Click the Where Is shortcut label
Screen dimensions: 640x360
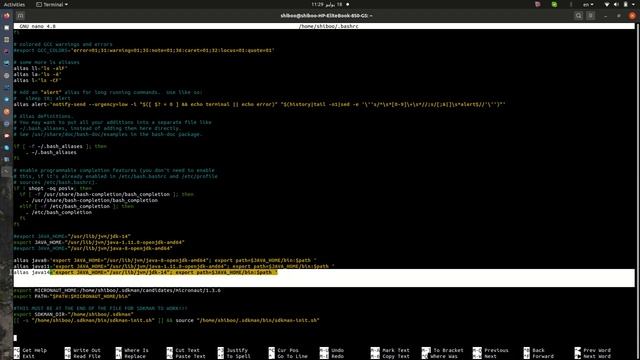pyautogui.click(x=136, y=350)
